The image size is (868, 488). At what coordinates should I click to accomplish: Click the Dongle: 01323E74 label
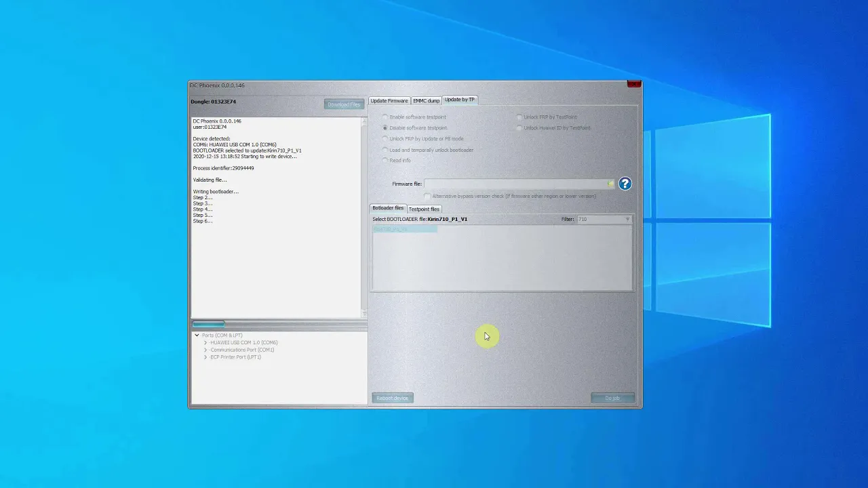(214, 102)
